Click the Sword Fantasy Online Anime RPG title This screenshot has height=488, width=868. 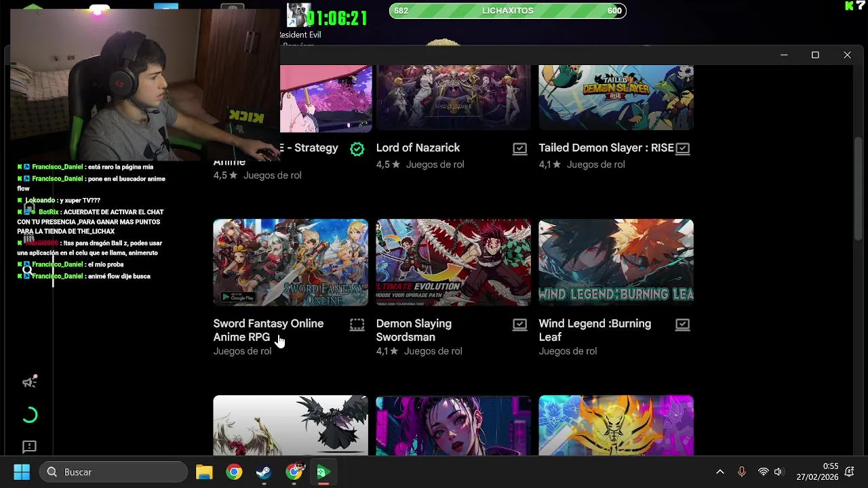tap(269, 330)
